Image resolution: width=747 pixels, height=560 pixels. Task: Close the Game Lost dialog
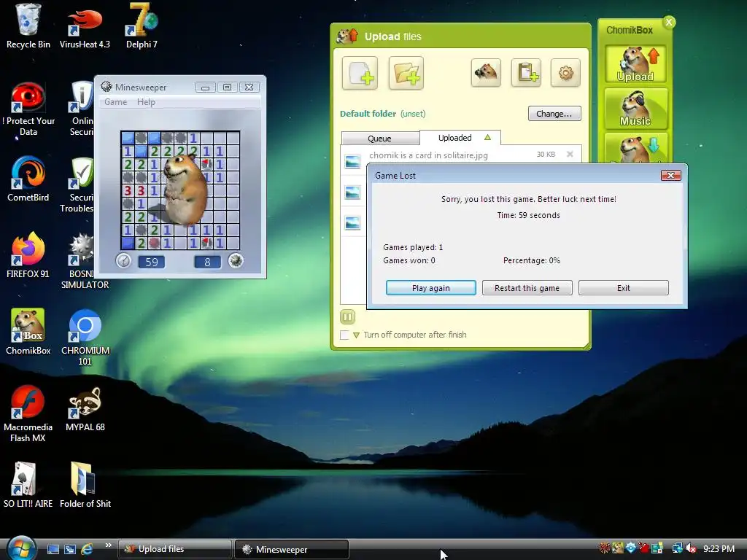tap(671, 175)
